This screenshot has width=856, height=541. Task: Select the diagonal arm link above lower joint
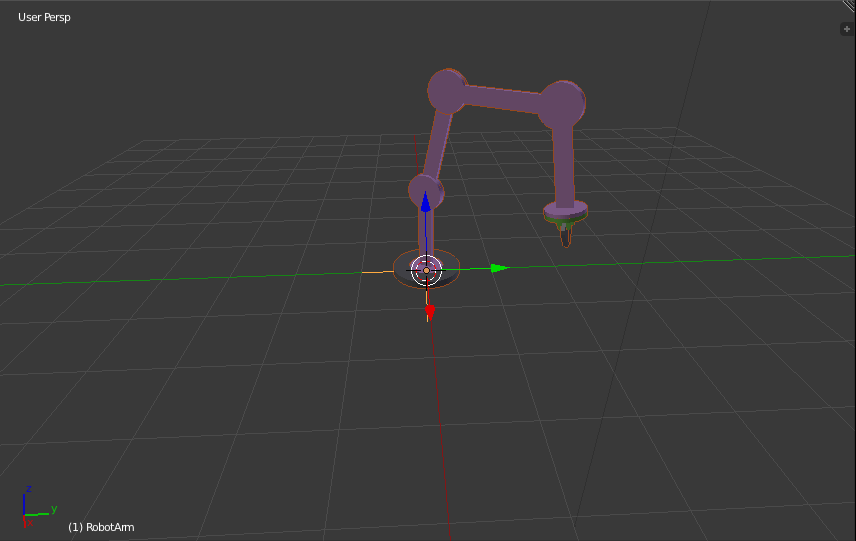[438, 145]
